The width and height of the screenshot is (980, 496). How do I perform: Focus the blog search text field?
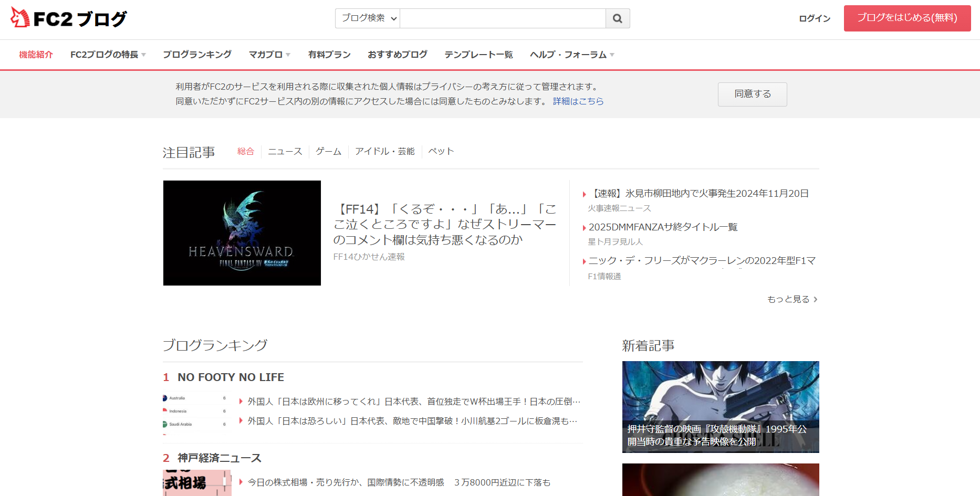coord(503,18)
